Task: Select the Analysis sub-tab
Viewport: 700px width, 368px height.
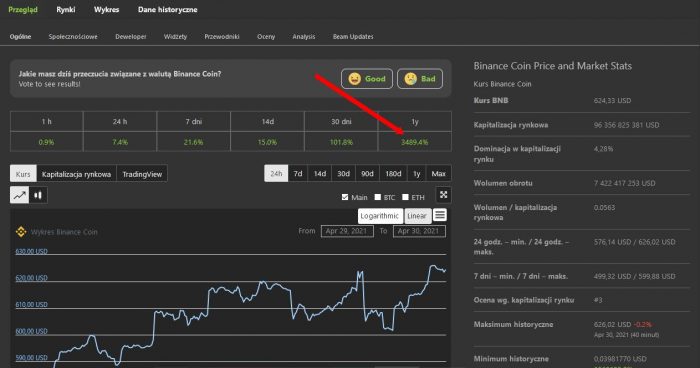Action: [304, 37]
